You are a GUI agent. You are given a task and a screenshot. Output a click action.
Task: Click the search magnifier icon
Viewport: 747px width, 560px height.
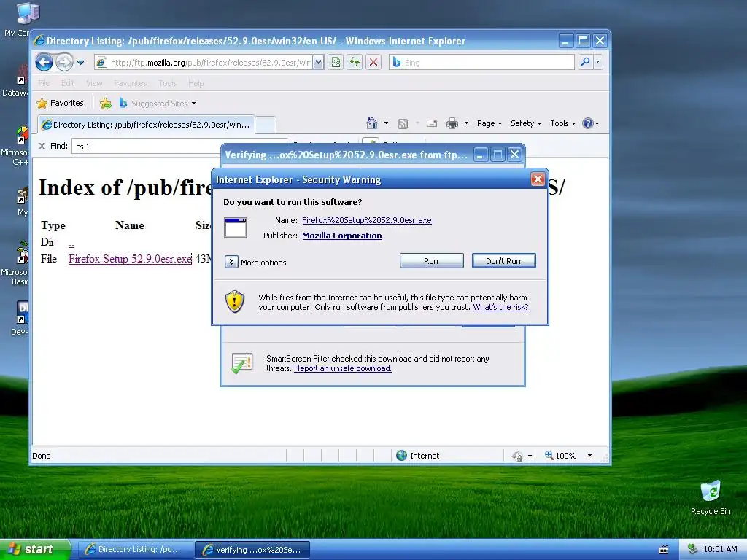585,62
